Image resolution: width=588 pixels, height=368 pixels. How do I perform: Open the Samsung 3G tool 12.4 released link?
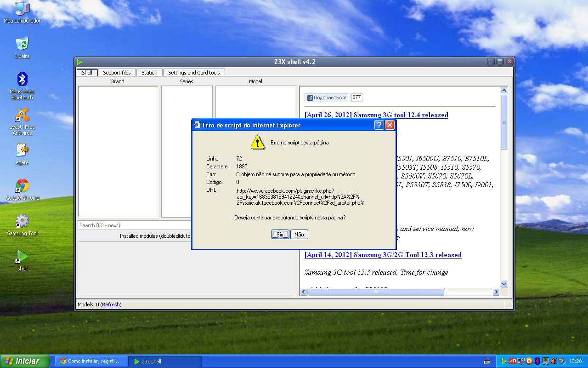pyautogui.click(x=376, y=115)
